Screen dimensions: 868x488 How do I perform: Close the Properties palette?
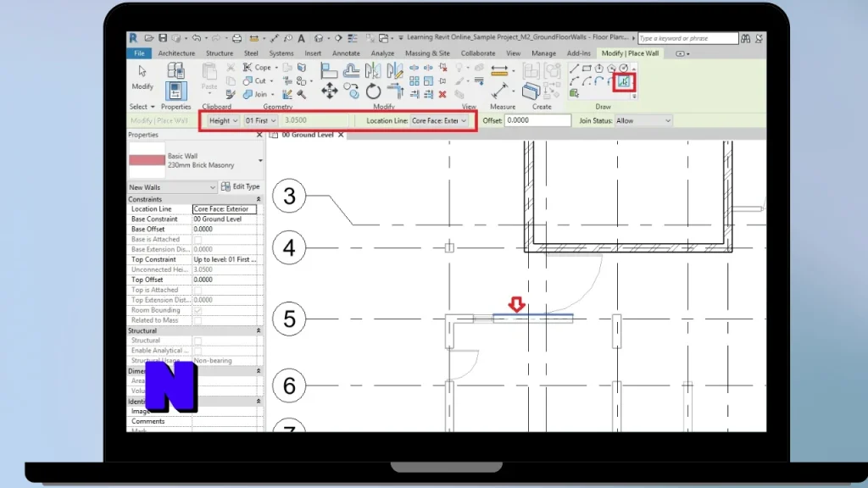tap(259, 135)
